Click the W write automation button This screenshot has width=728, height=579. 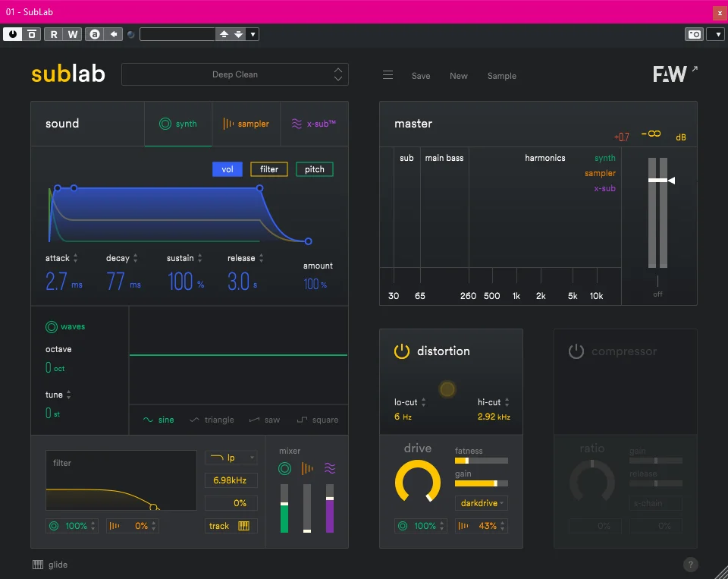tap(73, 34)
